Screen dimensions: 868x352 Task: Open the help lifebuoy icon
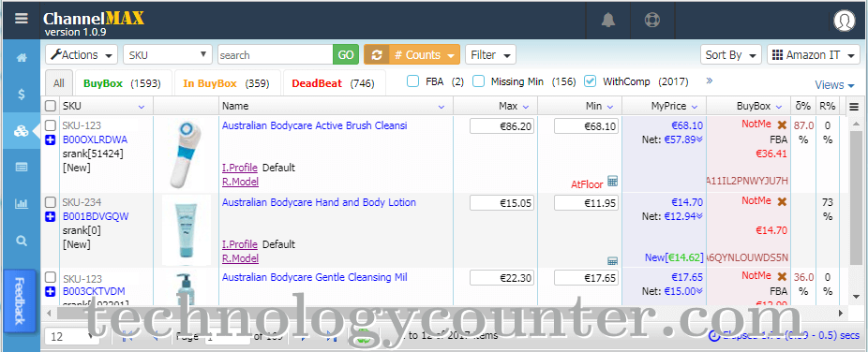651,20
